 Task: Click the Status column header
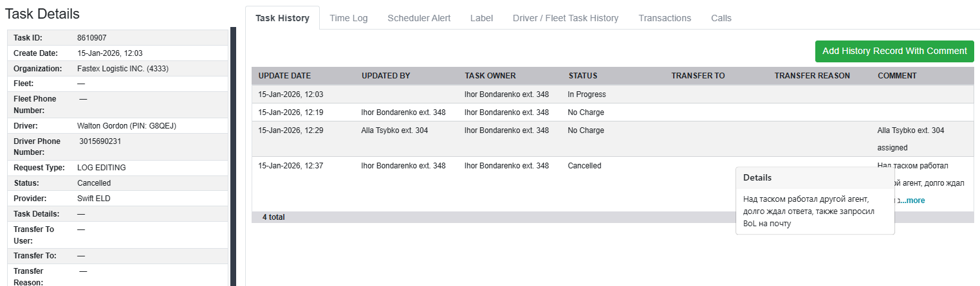click(583, 76)
